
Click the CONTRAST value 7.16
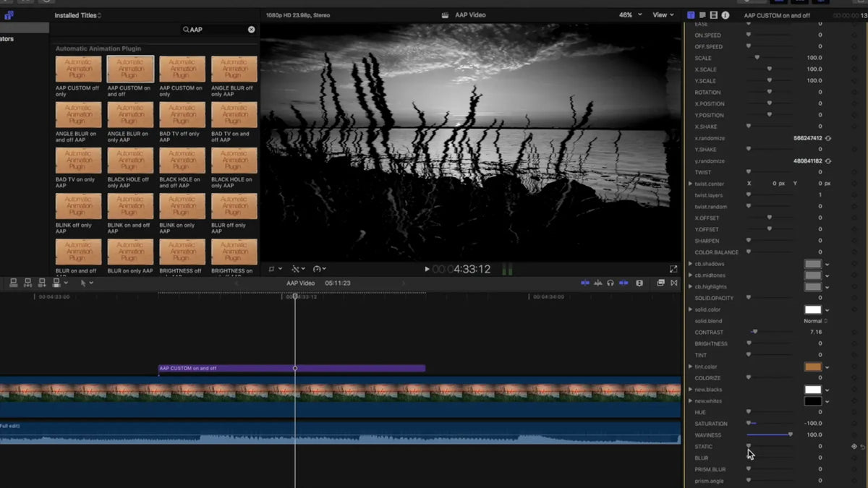point(817,332)
